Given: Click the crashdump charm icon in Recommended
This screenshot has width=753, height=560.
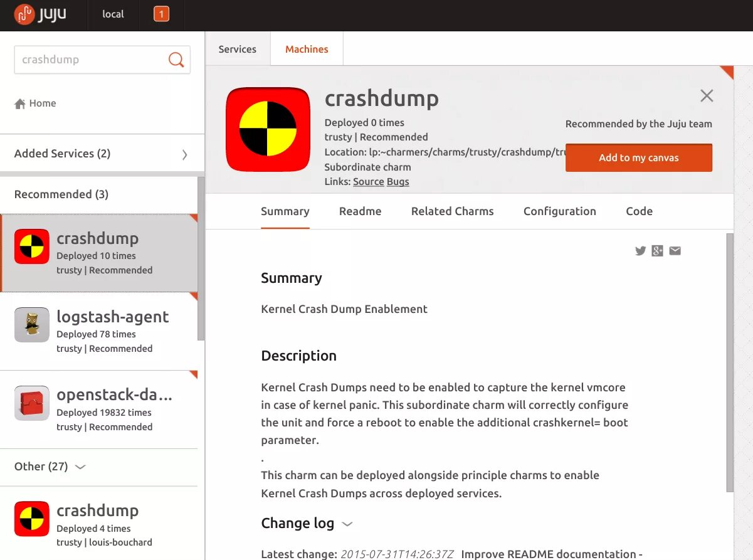Looking at the screenshot, I should coord(31,246).
